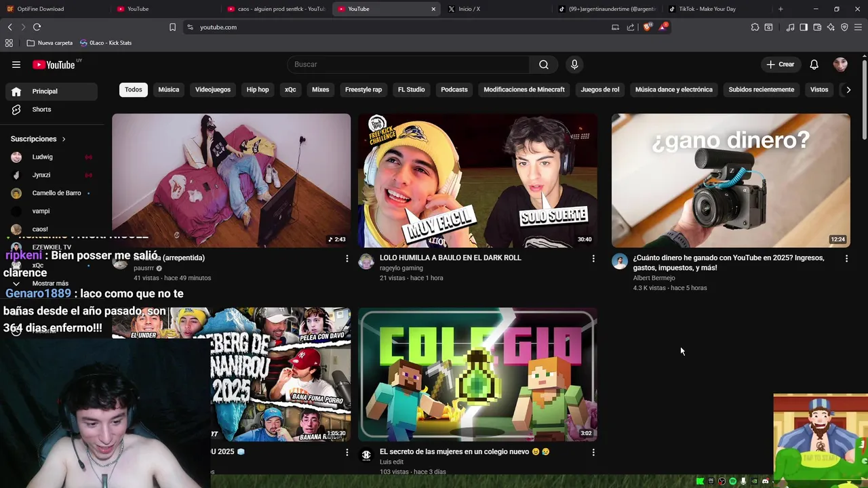Close the active YouTube tab
This screenshot has width=868, height=488.
tap(433, 9)
